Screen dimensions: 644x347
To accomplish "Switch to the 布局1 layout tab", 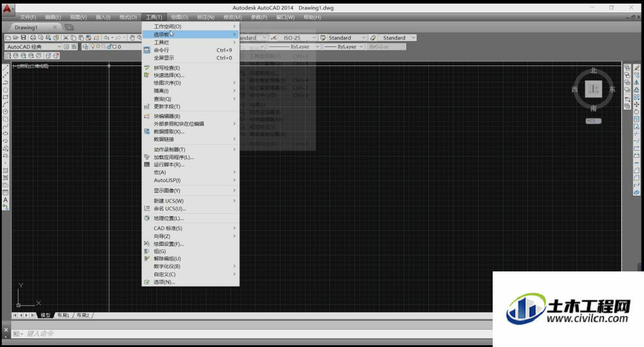I will [x=63, y=315].
